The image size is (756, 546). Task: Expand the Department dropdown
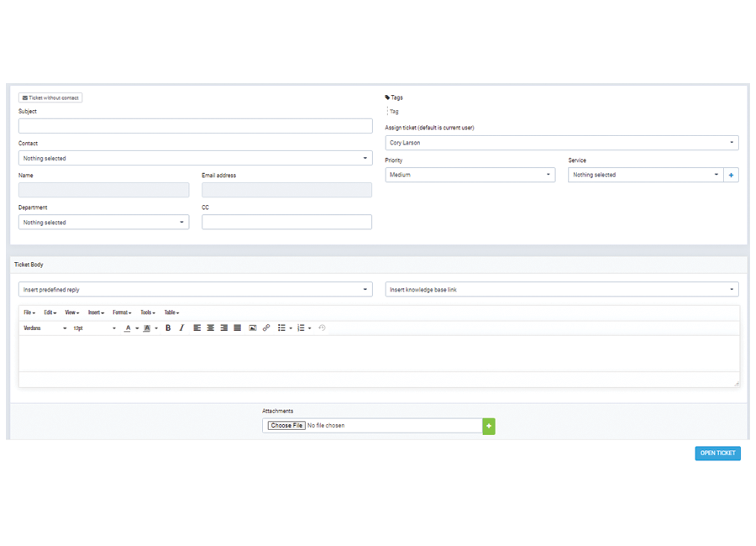tap(103, 223)
